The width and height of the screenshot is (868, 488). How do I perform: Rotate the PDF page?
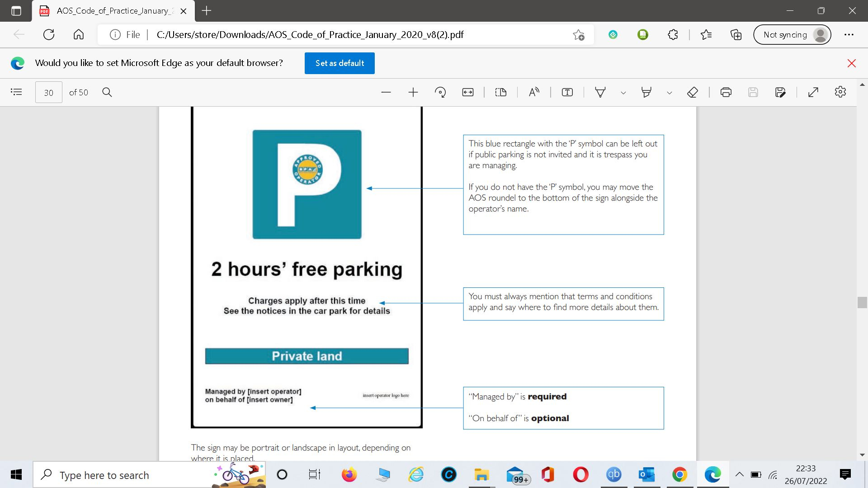[x=440, y=92]
